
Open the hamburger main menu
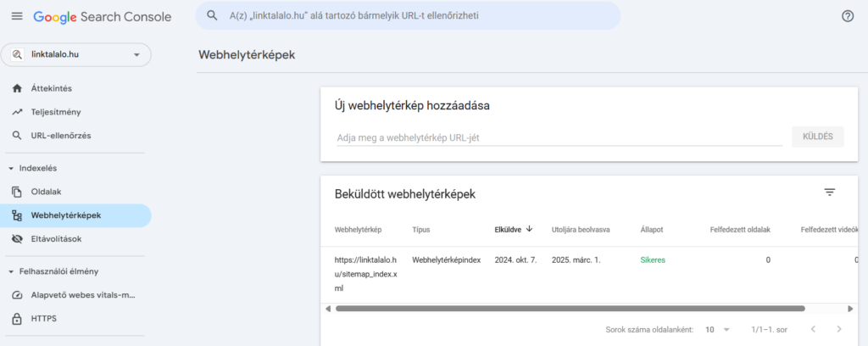pos(17,16)
